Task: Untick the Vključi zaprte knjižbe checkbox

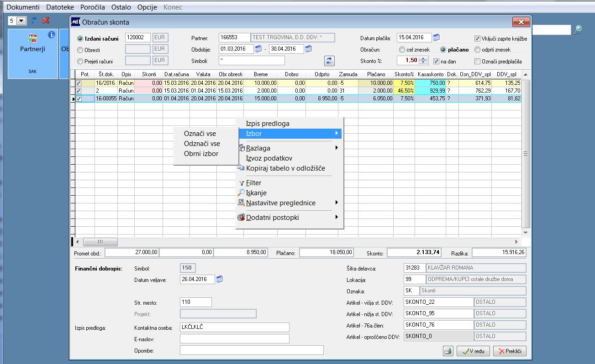Action: (x=478, y=39)
